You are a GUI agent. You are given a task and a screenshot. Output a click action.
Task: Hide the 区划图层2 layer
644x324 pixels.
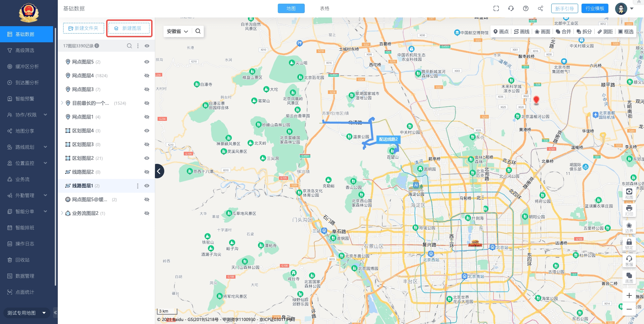coord(147,158)
